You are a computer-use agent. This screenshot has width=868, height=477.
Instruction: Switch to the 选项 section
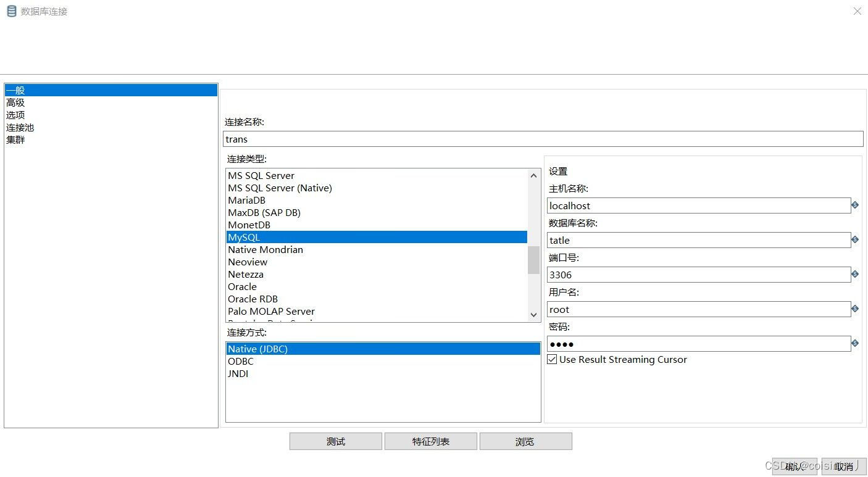point(15,115)
